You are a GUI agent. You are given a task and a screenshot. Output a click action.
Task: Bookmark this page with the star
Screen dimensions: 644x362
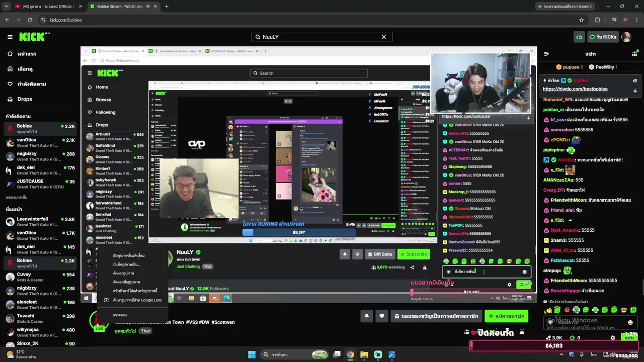pos(582,20)
